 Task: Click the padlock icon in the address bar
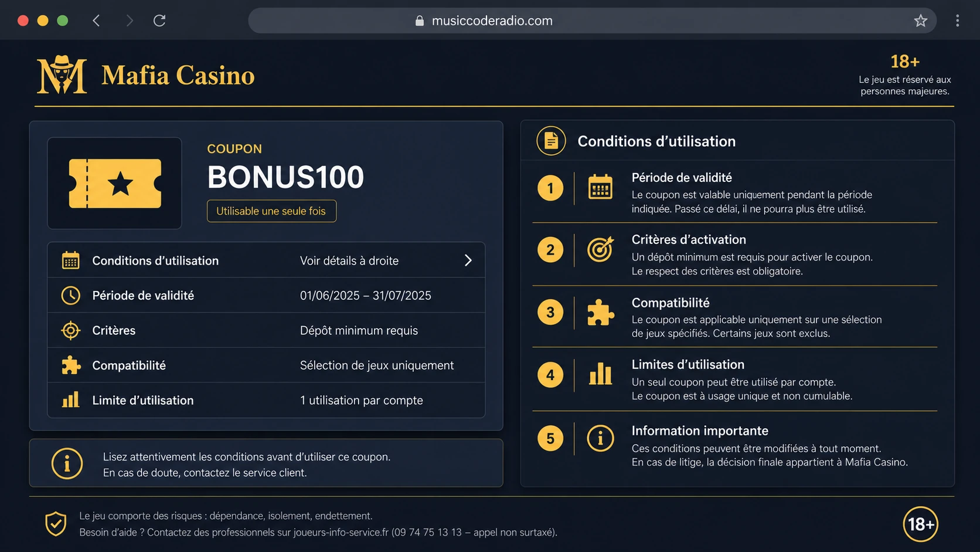coord(420,21)
